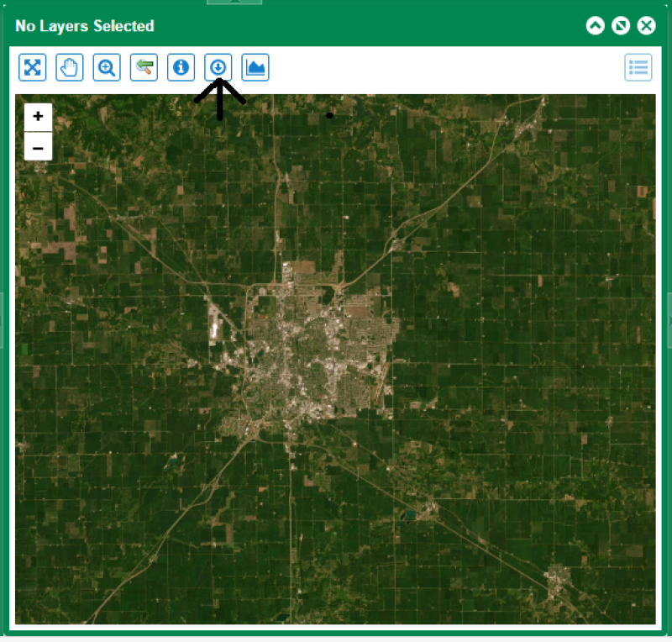
Task: Collapse the panel with the up chevron
Action: pyautogui.click(x=596, y=26)
